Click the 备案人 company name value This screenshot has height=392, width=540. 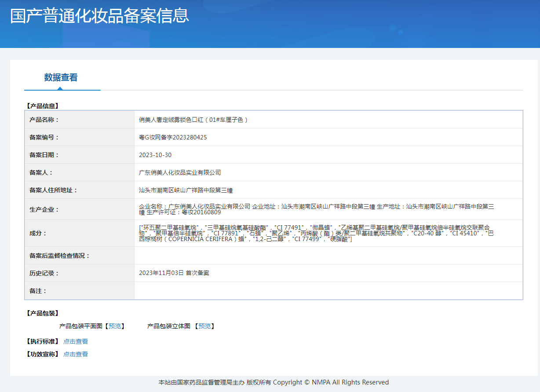180,172
